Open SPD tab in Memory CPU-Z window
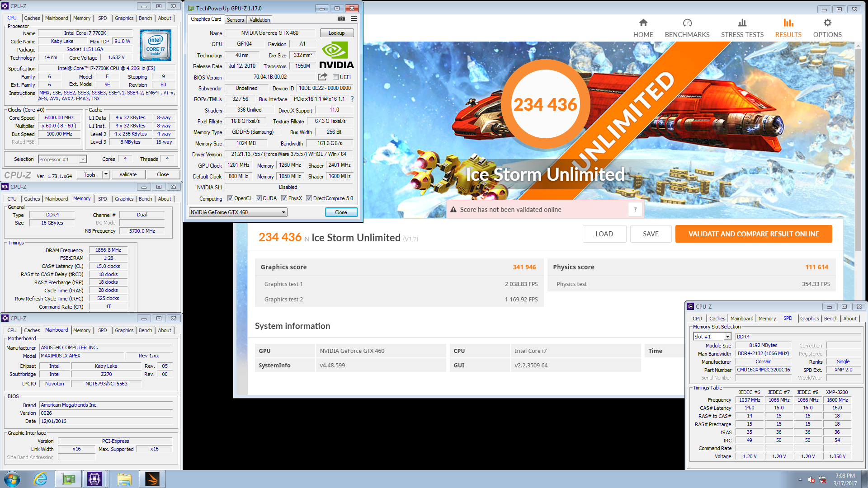 tap(103, 199)
